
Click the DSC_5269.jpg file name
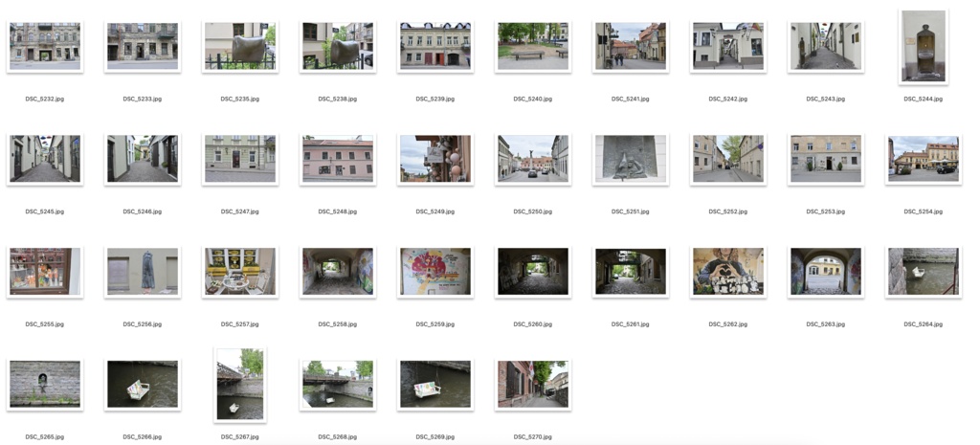click(x=435, y=437)
